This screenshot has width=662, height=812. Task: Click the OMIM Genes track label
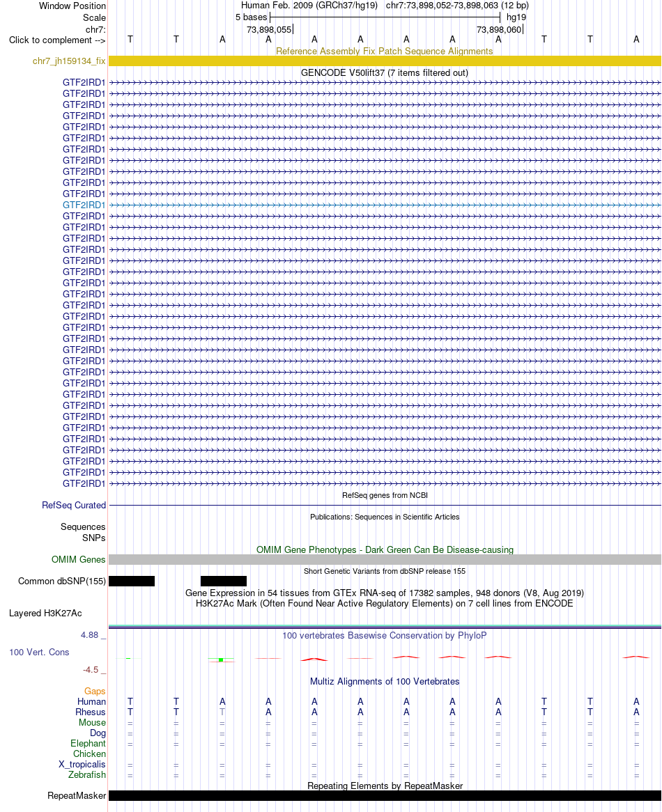click(78, 560)
